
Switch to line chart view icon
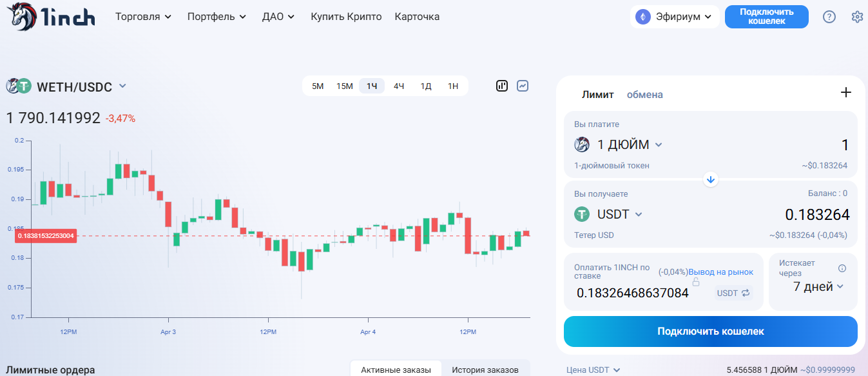(523, 86)
